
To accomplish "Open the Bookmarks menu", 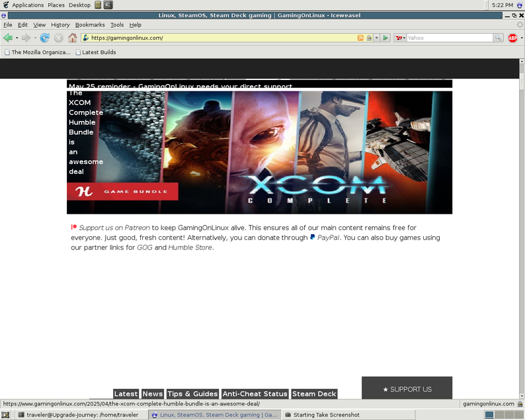I will point(90,24).
